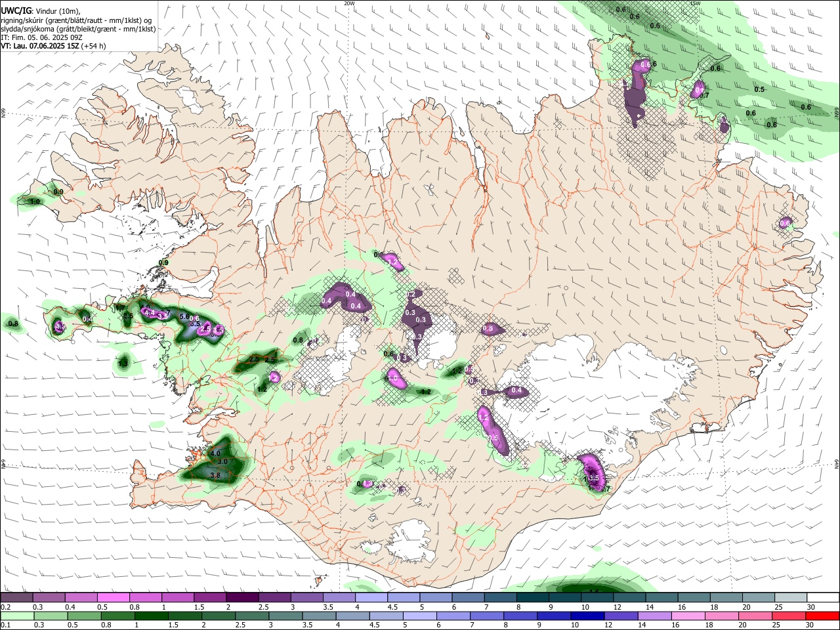
Task: Click the '(+54 h)' forecast offset text
Action: (x=94, y=46)
